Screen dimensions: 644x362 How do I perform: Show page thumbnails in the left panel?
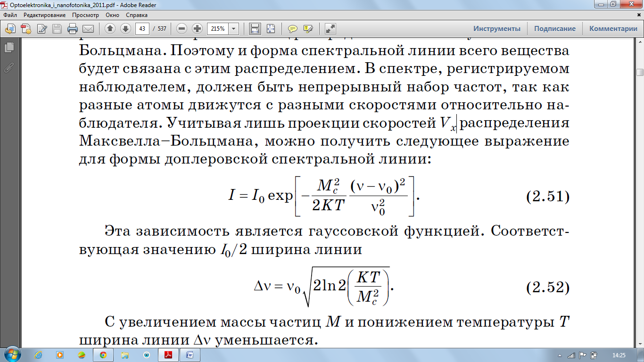tap(8, 48)
